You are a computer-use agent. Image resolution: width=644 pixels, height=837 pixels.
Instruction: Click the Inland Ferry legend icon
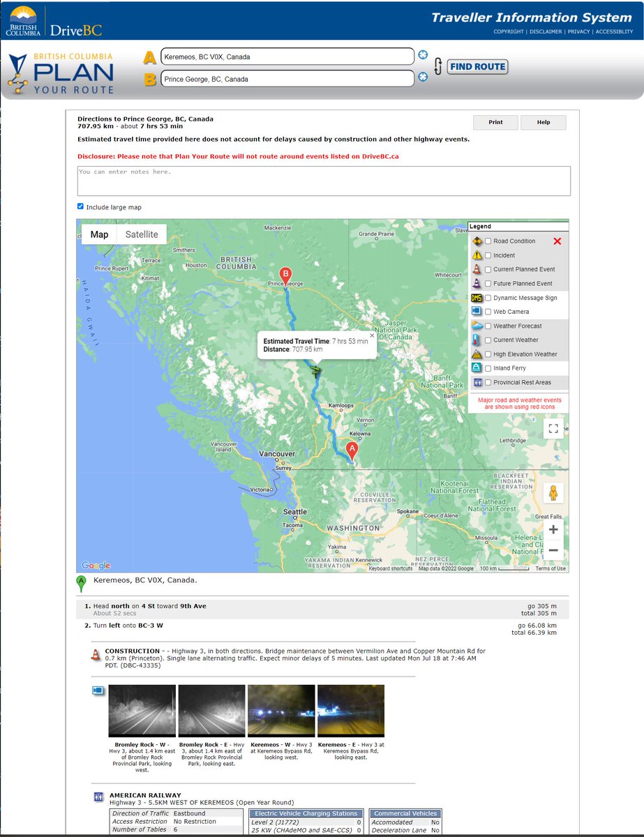(x=477, y=368)
